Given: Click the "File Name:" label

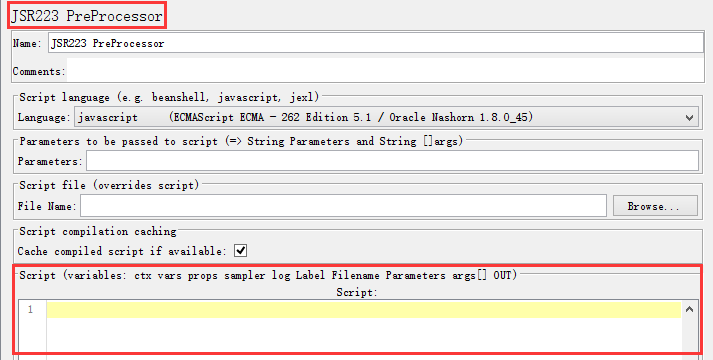Looking at the screenshot, I should pyautogui.click(x=47, y=206).
